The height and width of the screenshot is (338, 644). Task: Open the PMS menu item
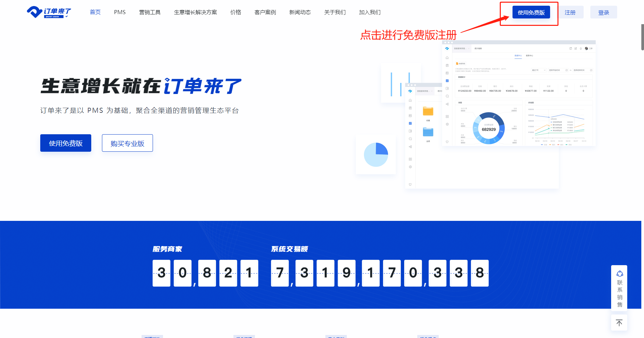click(x=120, y=12)
